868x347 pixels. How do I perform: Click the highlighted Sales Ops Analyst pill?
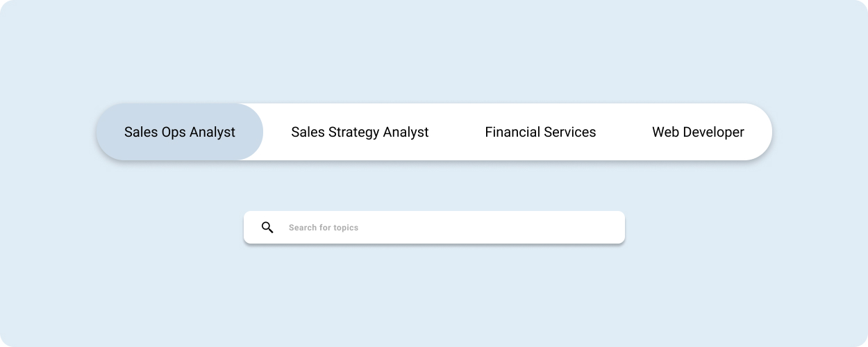coord(180,132)
